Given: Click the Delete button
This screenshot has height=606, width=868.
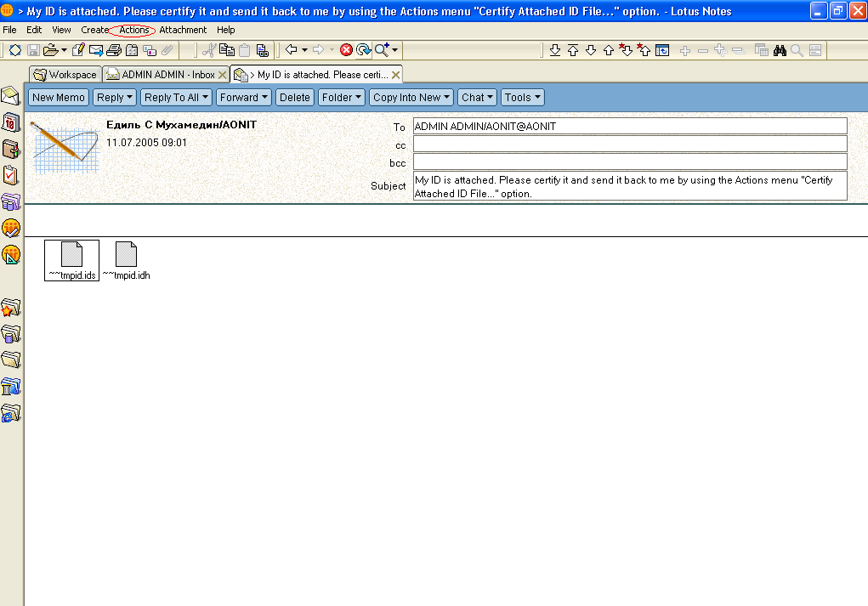Looking at the screenshot, I should 294,98.
